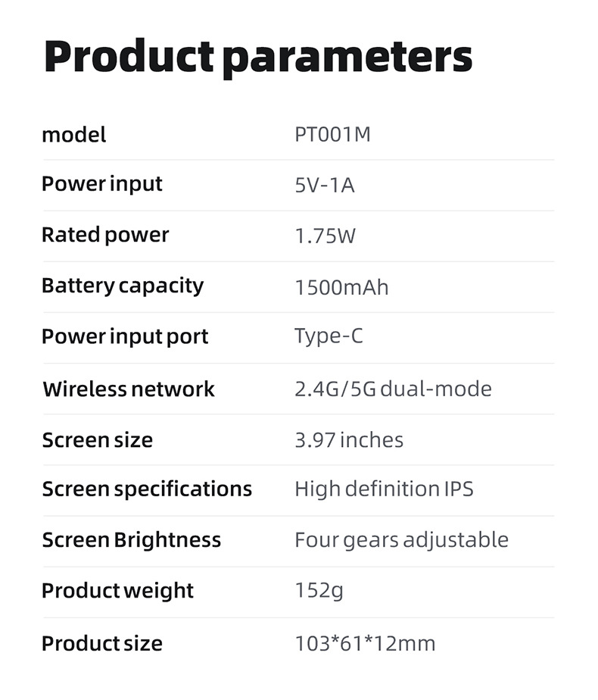Select the "Battery capacity" label
This screenshot has width=598, height=700.
(123, 286)
